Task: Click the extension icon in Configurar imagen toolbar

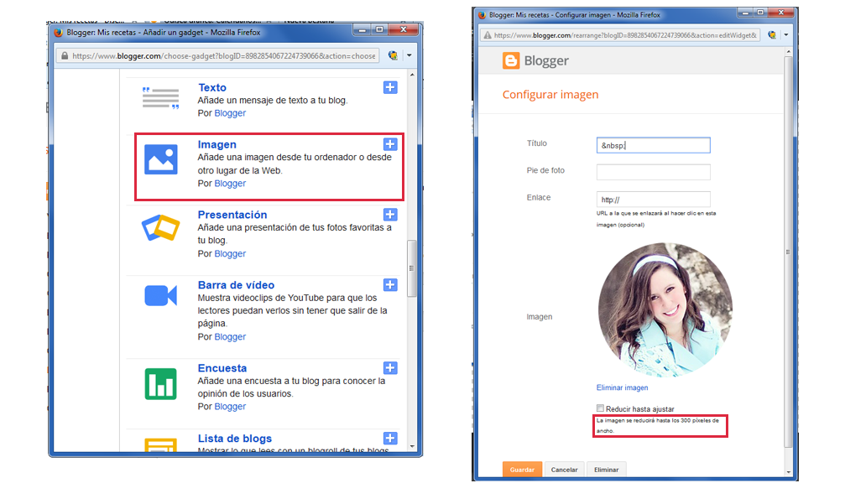Action: (772, 35)
